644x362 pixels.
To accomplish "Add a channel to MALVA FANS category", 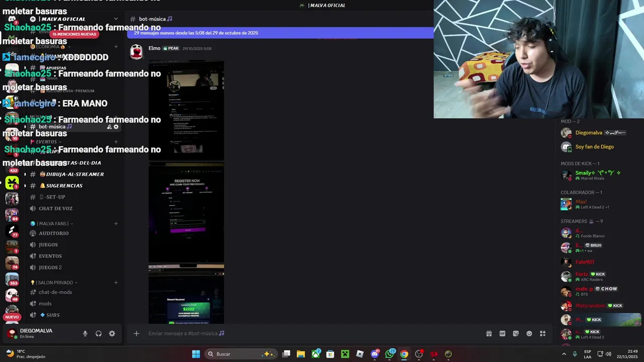I will 116,224.
